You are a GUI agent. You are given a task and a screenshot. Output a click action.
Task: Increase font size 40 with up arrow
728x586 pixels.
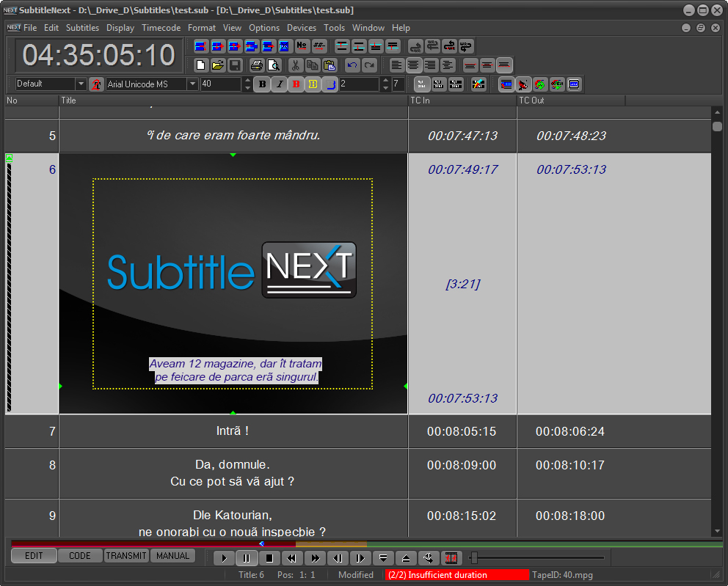pyautogui.click(x=247, y=81)
